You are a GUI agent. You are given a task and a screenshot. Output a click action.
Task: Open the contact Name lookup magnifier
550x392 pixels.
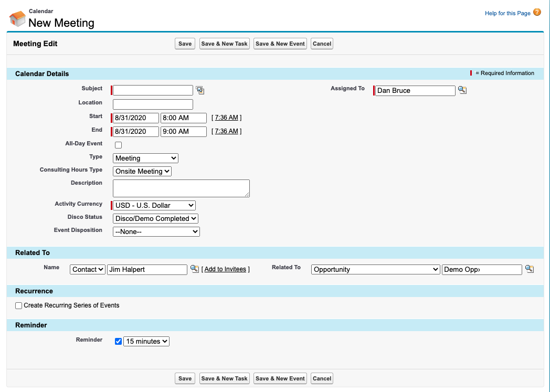click(195, 269)
